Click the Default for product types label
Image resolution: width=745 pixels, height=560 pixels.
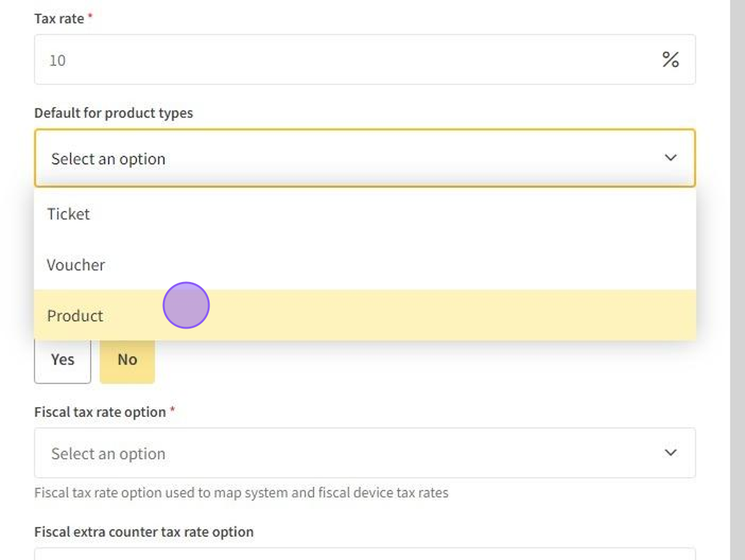click(x=114, y=113)
